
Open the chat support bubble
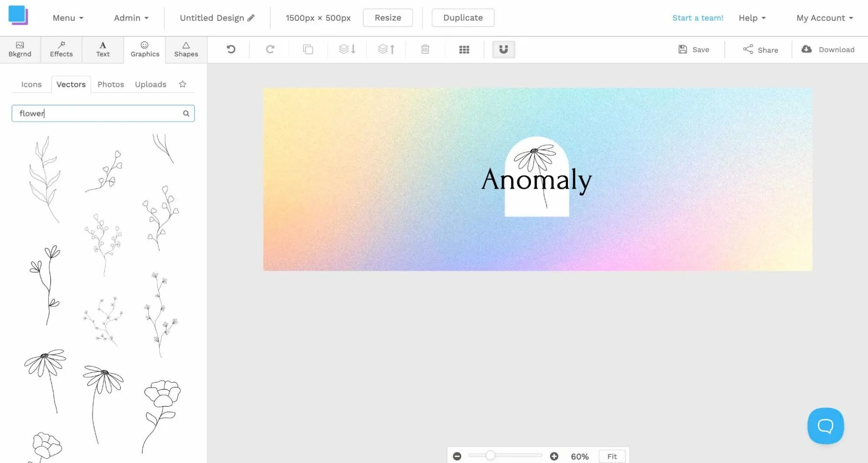pyautogui.click(x=825, y=426)
